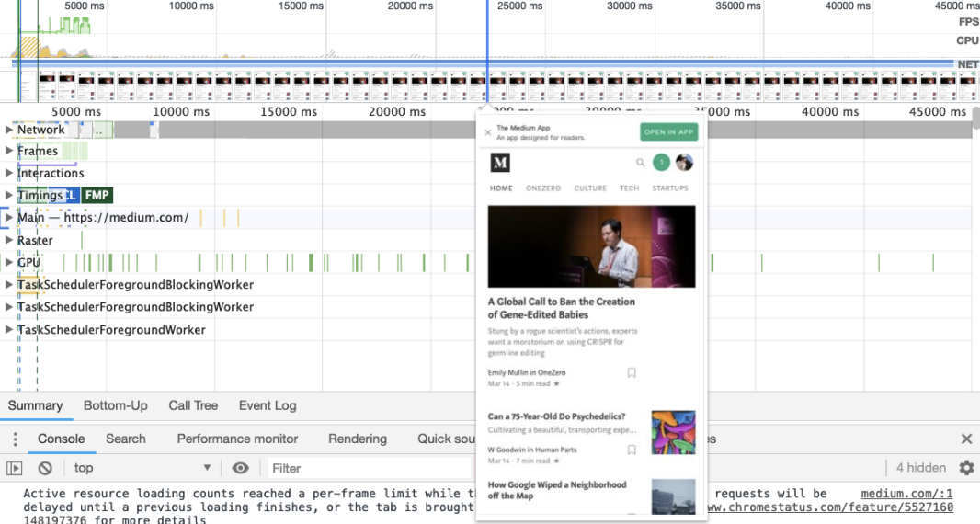Click the W Goodwin in Human Parts byline
Screen dimensions: 980x524
click(532, 450)
